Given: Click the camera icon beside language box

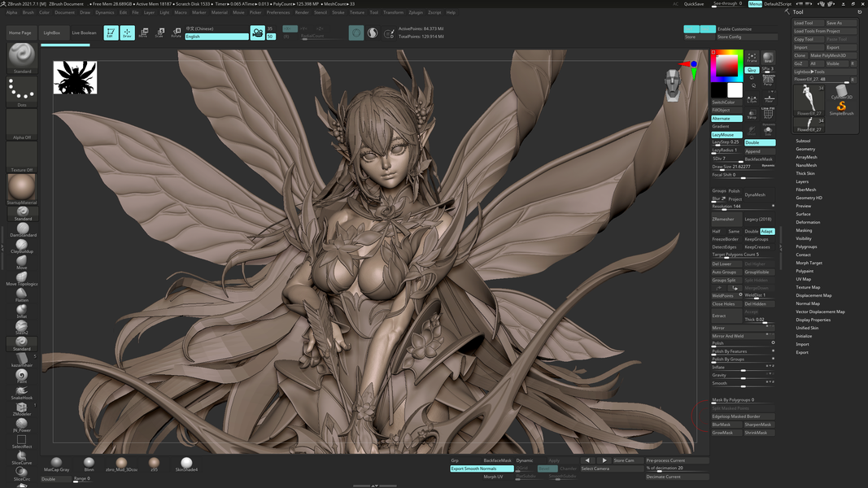Looking at the screenshot, I should [257, 33].
